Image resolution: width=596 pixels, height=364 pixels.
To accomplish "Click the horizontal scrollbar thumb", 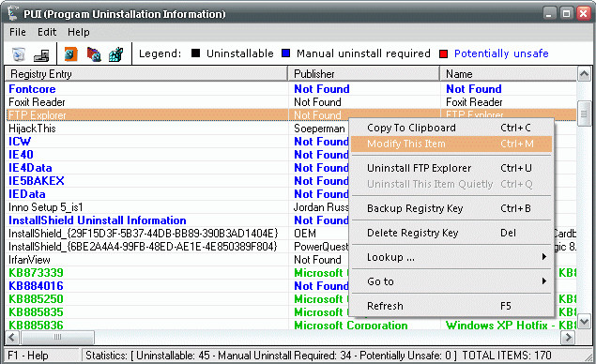I will coord(57,337).
